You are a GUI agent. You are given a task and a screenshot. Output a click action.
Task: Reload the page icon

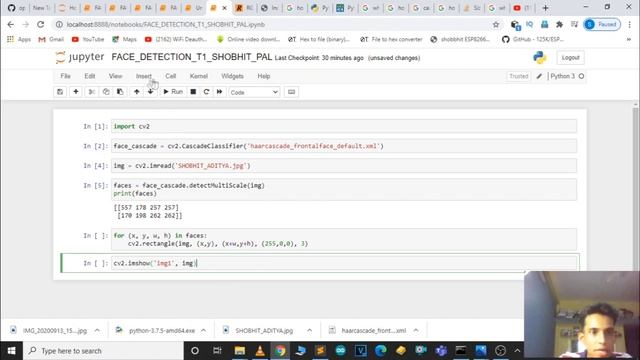pos(40,24)
